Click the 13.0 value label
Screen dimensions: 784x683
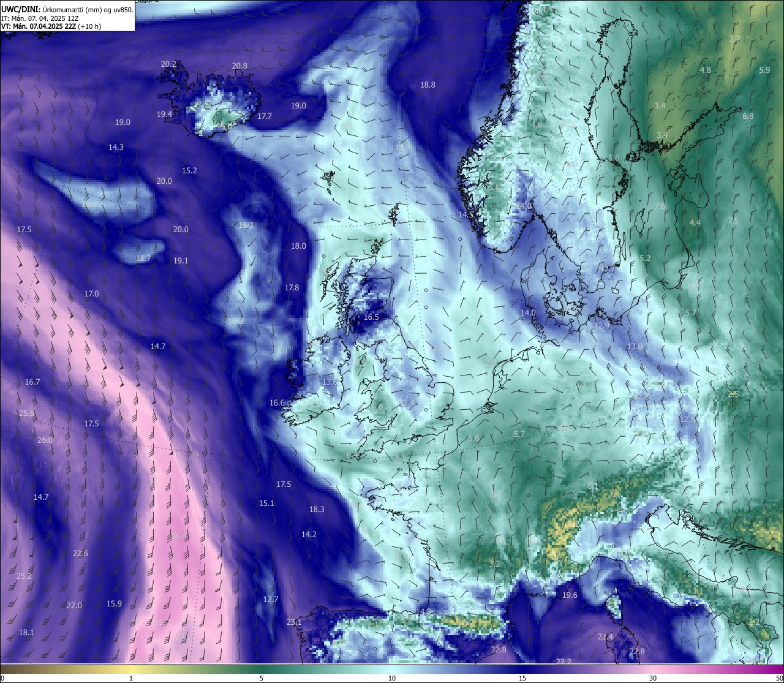click(635, 347)
